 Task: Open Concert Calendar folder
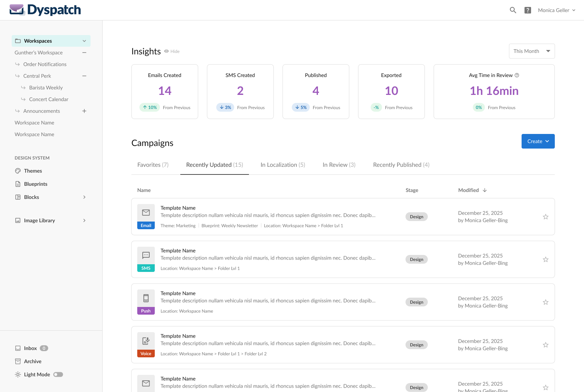[49, 99]
